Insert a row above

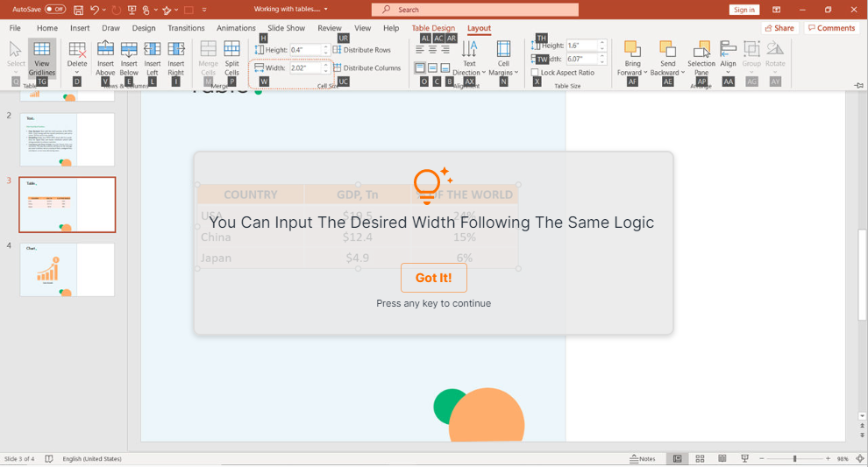point(105,58)
